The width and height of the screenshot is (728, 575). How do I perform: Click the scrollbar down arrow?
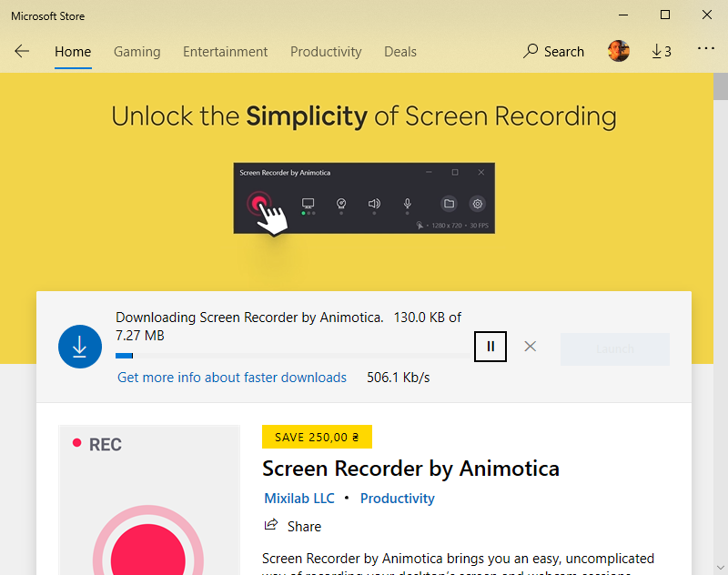tap(721, 568)
